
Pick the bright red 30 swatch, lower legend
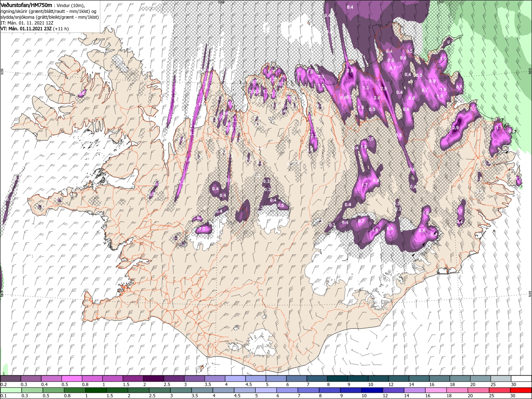click(520, 390)
